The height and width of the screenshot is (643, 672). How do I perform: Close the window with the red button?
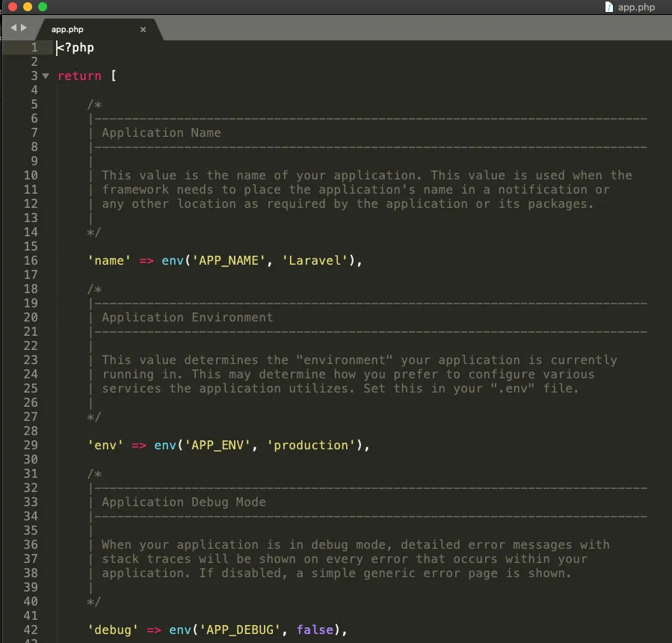coord(13,7)
